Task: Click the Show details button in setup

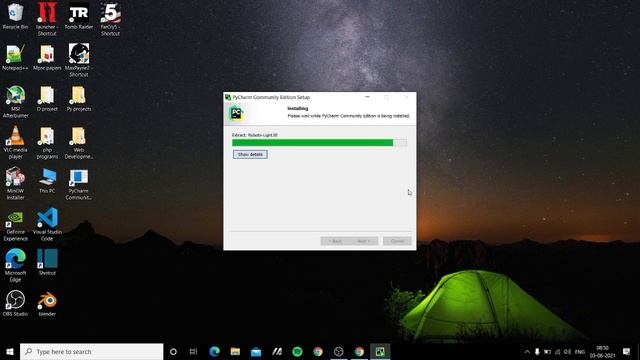Action: (x=250, y=154)
